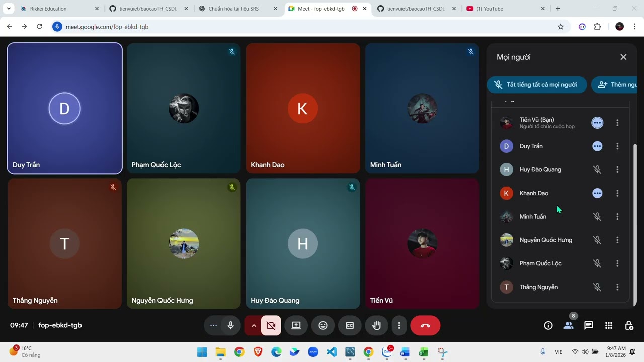Start presenting your screen

point(296,325)
